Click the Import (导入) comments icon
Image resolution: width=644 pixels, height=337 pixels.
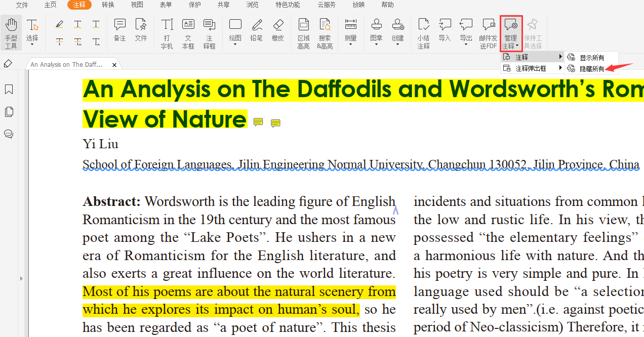[445, 30]
